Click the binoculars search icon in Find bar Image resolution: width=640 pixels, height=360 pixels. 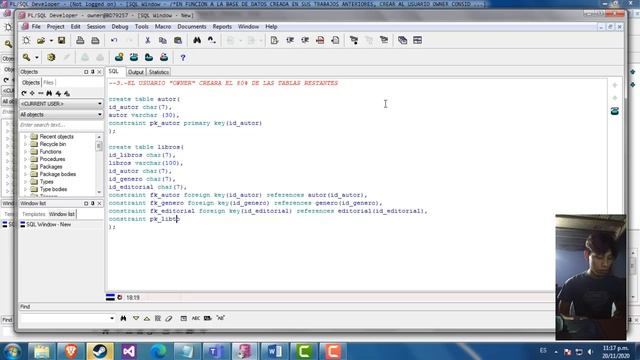123,318
